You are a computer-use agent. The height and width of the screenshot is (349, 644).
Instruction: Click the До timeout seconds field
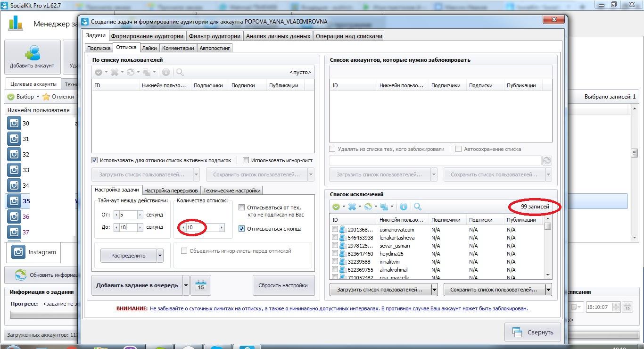point(128,227)
